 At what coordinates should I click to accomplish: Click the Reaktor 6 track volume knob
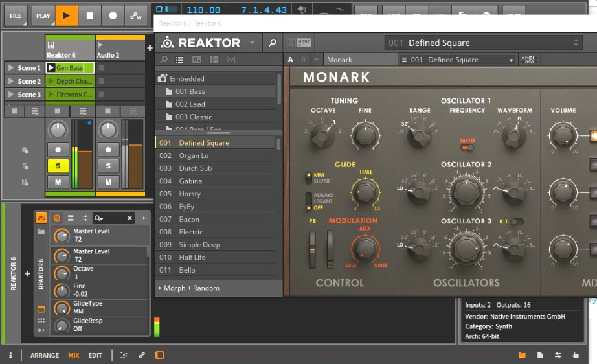point(58,130)
